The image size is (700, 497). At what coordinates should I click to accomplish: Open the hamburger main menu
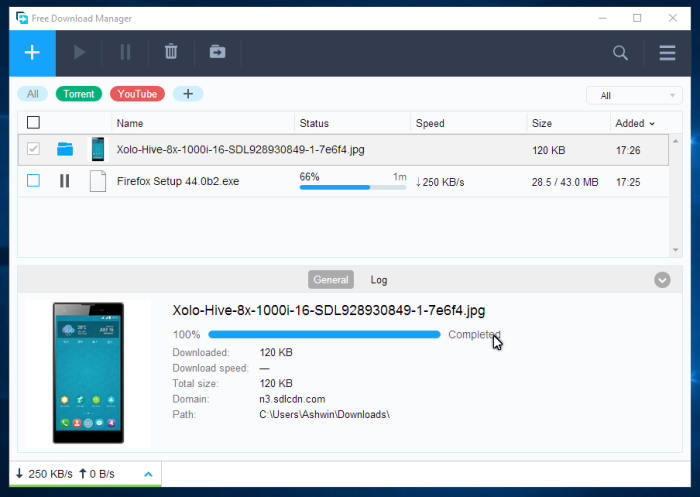[667, 53]
